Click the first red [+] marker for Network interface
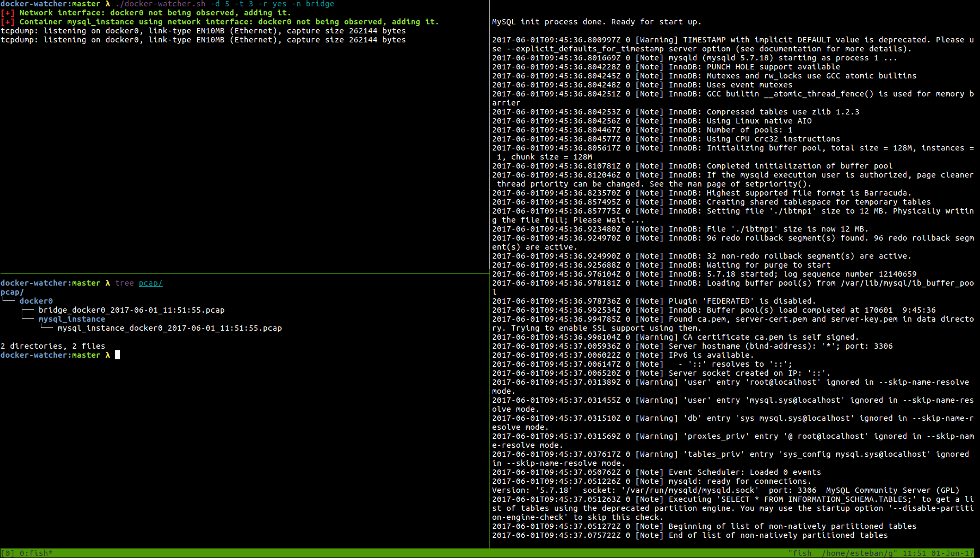 point(7,13)
